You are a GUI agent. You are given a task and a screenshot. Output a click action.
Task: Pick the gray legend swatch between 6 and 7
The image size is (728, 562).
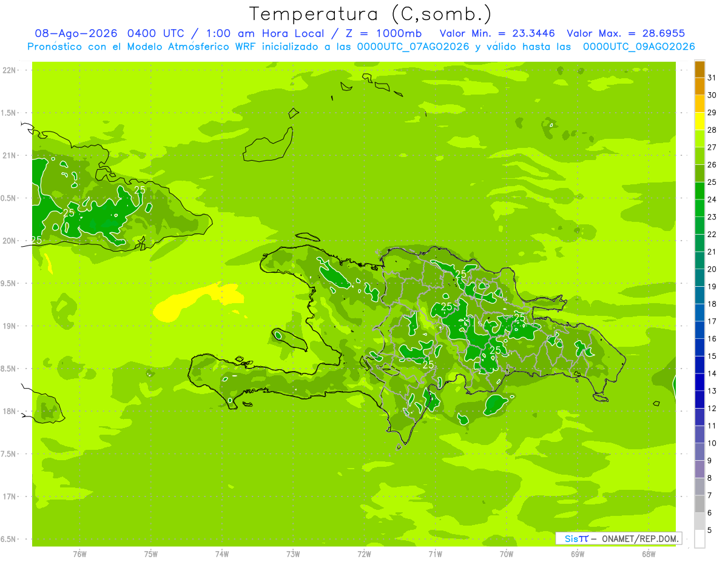coord(699,504)
